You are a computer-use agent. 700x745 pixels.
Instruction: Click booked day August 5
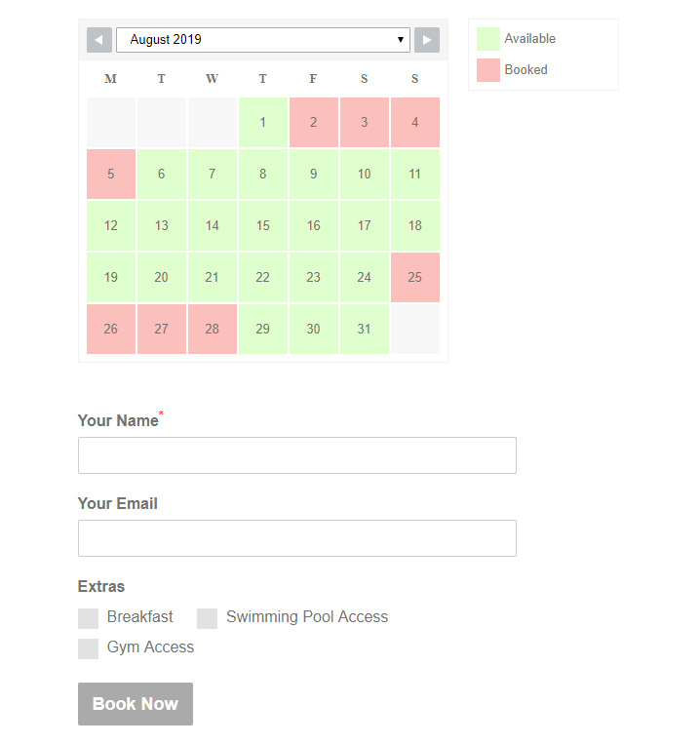tap(111, 175)
